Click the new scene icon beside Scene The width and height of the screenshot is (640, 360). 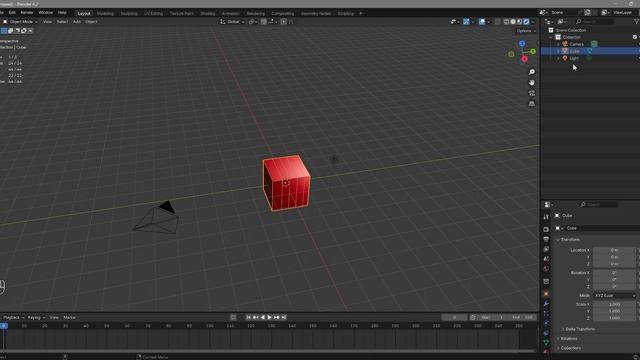click(588, 12)
